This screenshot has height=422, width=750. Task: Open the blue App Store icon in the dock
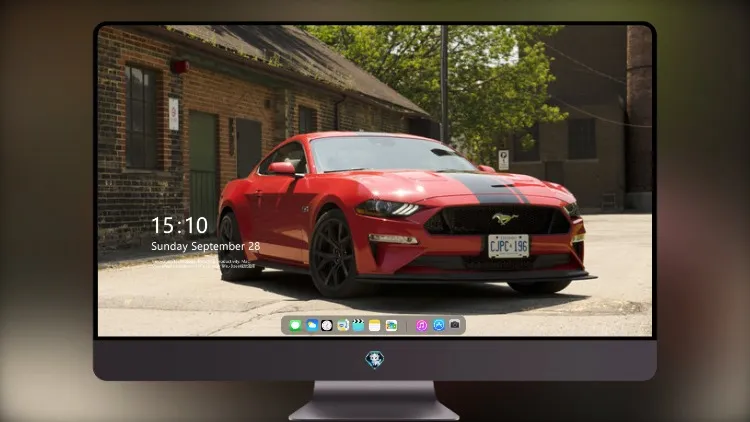point(439,325)
